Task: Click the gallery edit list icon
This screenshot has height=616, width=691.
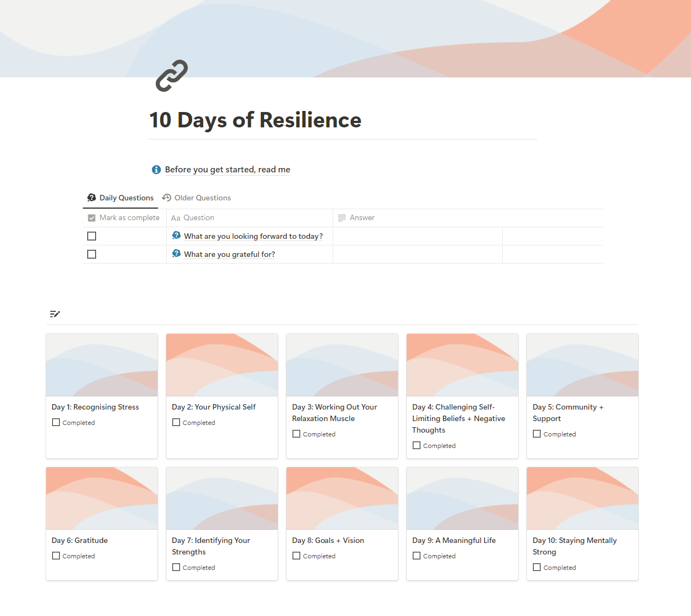Action: click(55, 314)
